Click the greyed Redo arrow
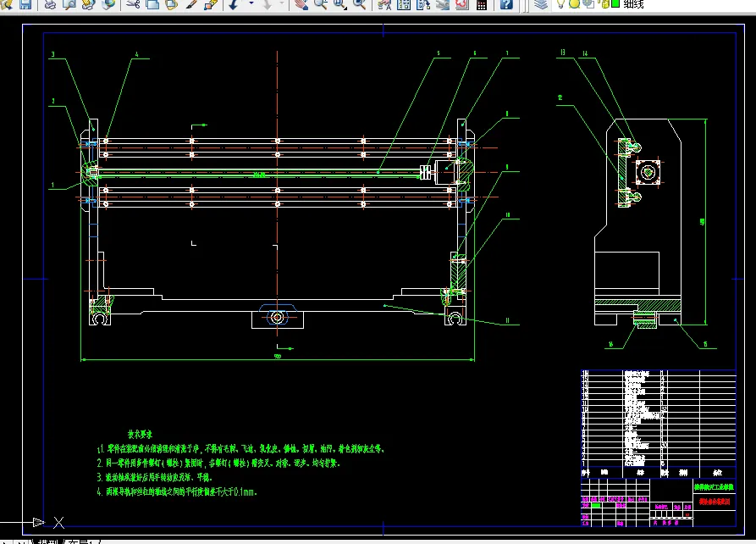756x544 pixels. pos(268,4)
